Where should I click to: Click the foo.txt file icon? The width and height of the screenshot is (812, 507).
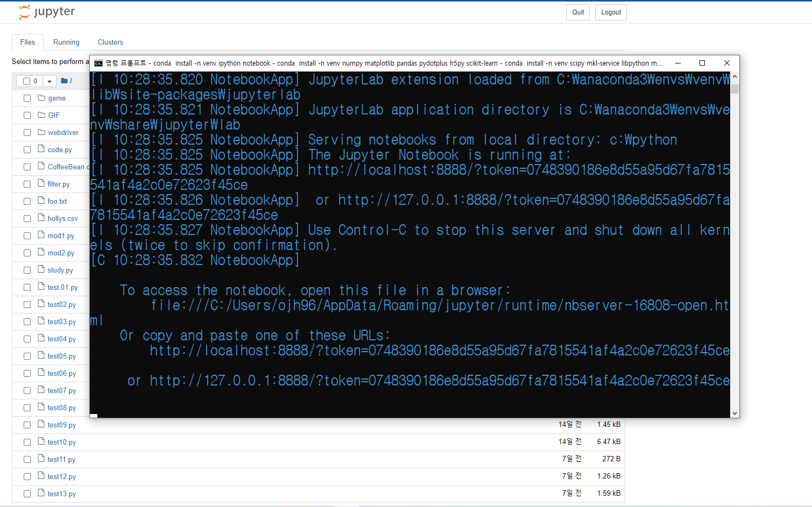pos(41,201)
